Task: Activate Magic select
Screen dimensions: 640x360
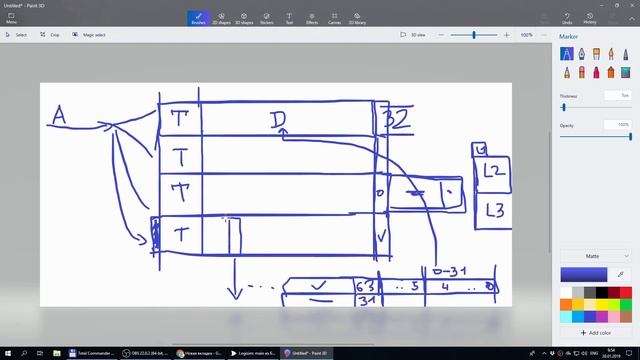Action: [89, 35]
